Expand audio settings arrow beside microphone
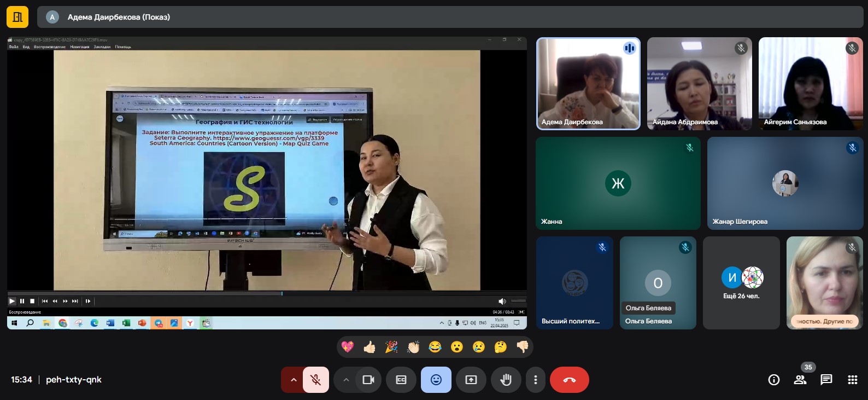Image resolution: width=868 pixels, height=400 pixels. [294, 380]
